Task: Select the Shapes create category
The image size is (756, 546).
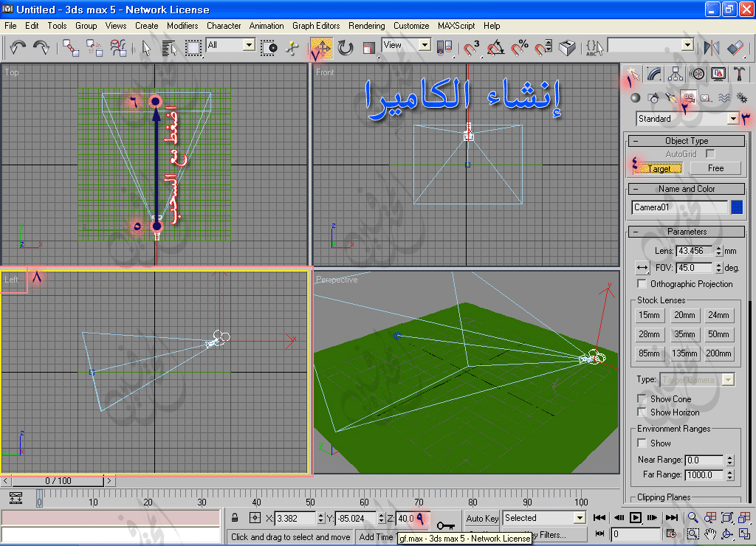Action: point(654,98)
